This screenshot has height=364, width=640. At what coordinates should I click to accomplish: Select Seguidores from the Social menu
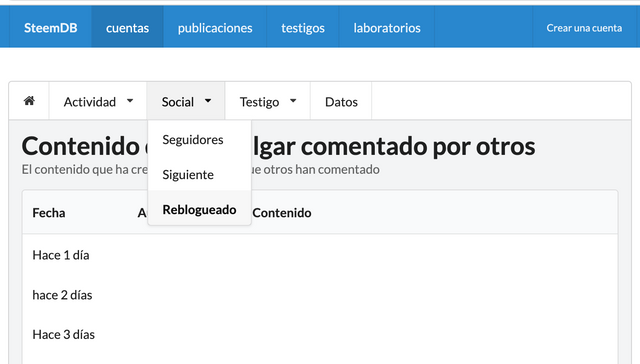pyautogui.click(x=200, y=140)
